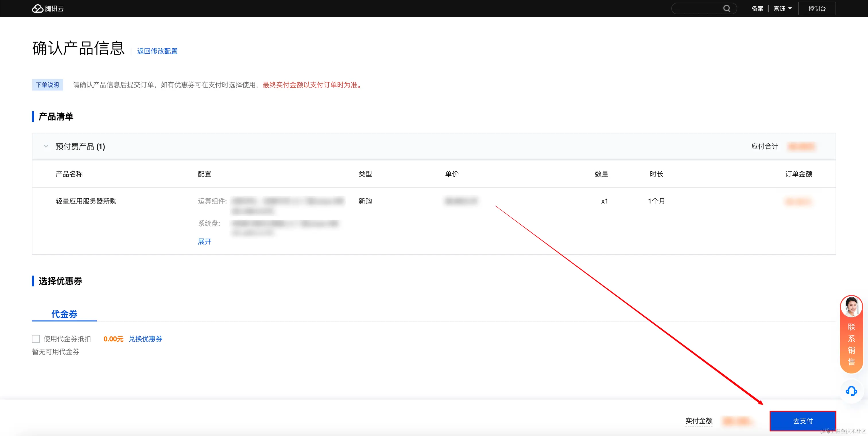Click the 实付金额 underlined label
Image resolution: width=868 pixels, height=436 pixels.
click(699, 421)
